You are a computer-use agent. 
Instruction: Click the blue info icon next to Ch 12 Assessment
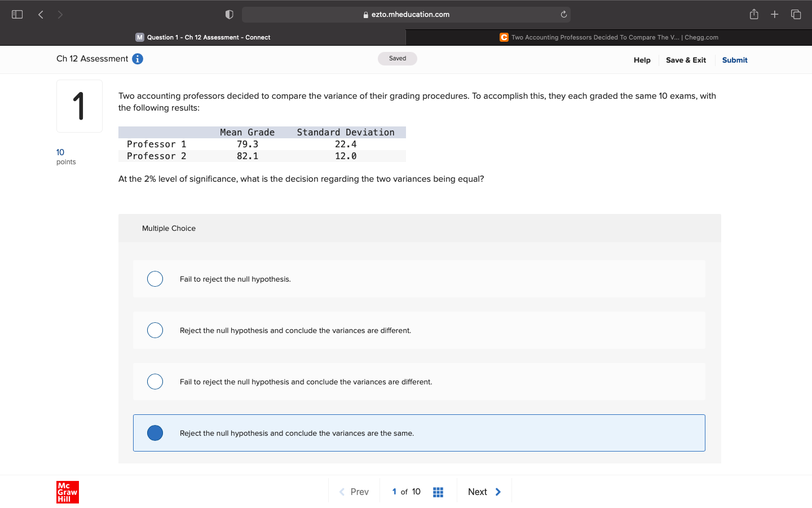click(x=137, y=59)
